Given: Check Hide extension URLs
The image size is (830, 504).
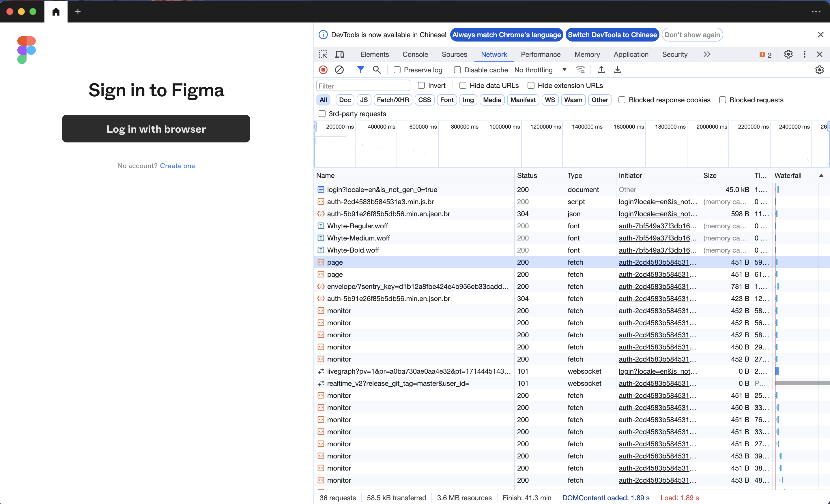Looking at the screenshot, I should [x=531, y=85].
